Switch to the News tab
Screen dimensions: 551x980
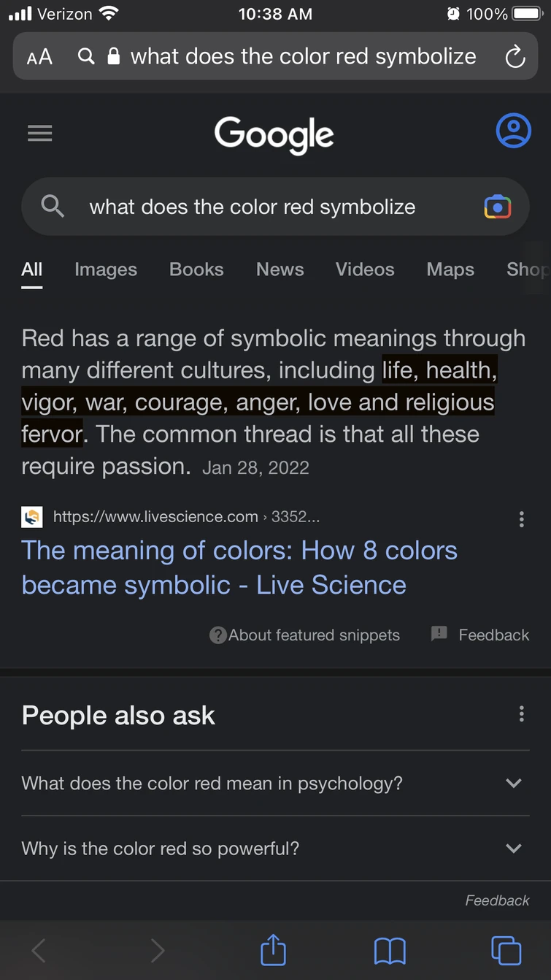[x=280, y=269]
